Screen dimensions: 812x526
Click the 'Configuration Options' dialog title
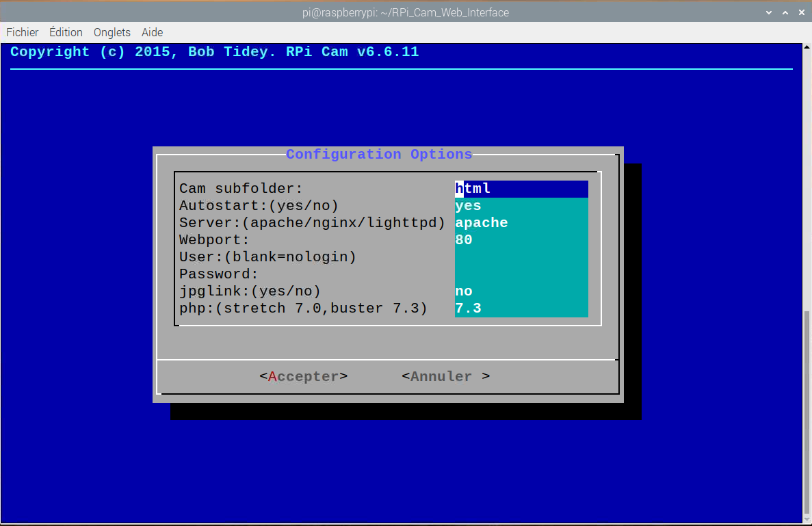coord(379,155)
